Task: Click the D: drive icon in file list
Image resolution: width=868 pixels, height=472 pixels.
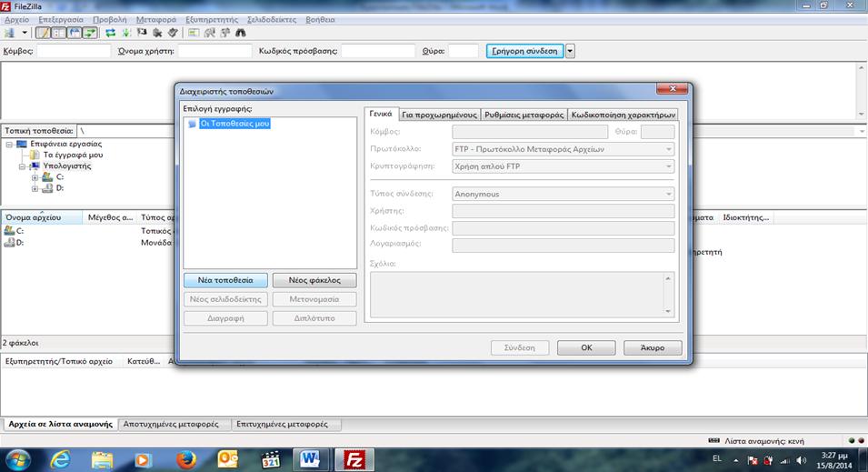Action: tap(9, 243)
